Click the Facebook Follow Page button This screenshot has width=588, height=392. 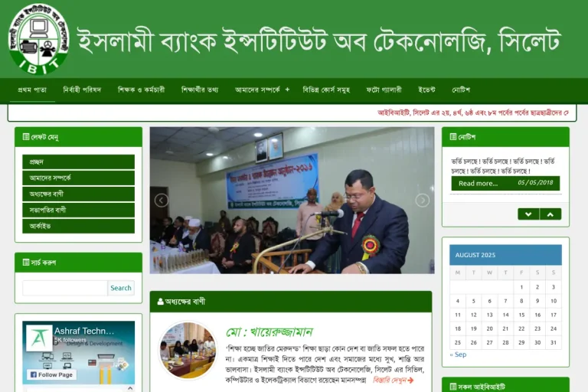coord(52,374)
